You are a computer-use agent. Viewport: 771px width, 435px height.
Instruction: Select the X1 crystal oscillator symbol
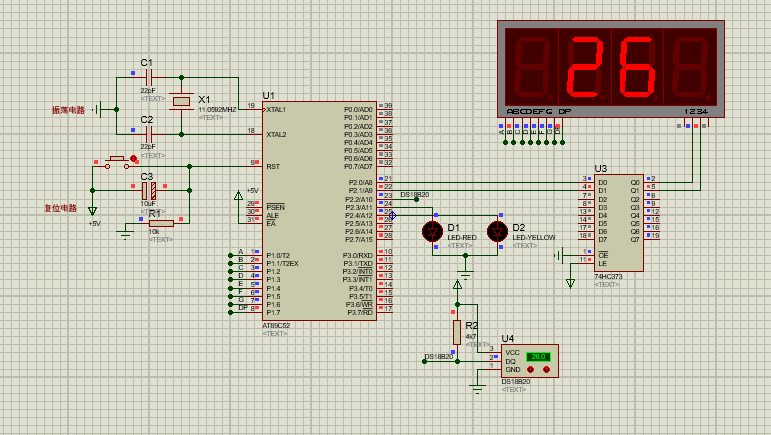[181, 101]
